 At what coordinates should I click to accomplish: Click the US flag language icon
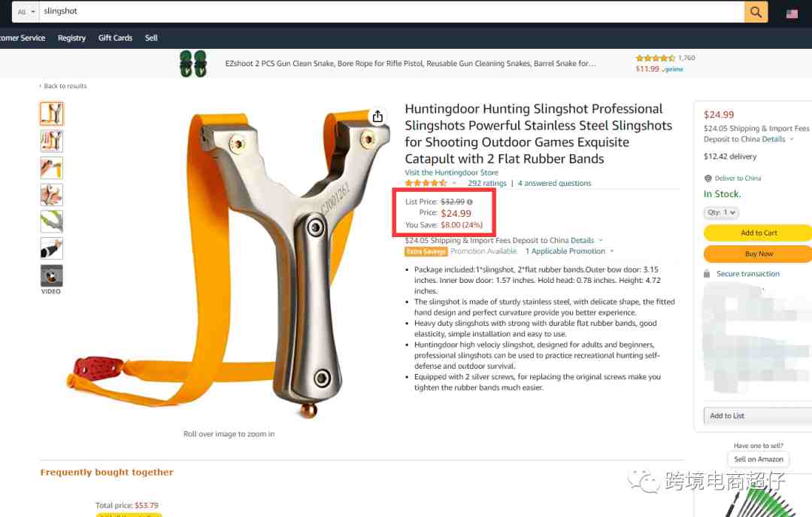[x=792, y=14]
